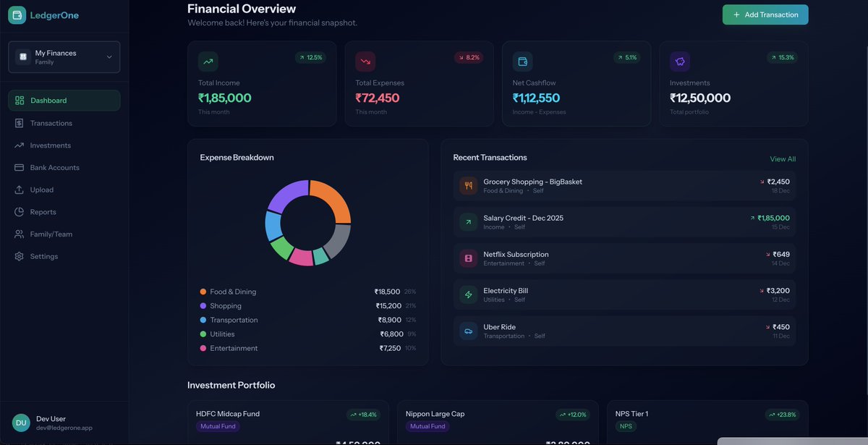Viewport: 868px width, 445px height.
Task: Click the Grocery Shopping cutlery icon
Action: tap(468, 185)
